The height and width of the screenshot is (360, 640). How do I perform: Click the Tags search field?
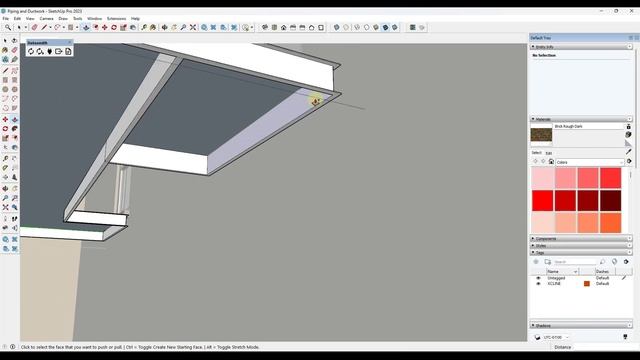coord(574,262)
